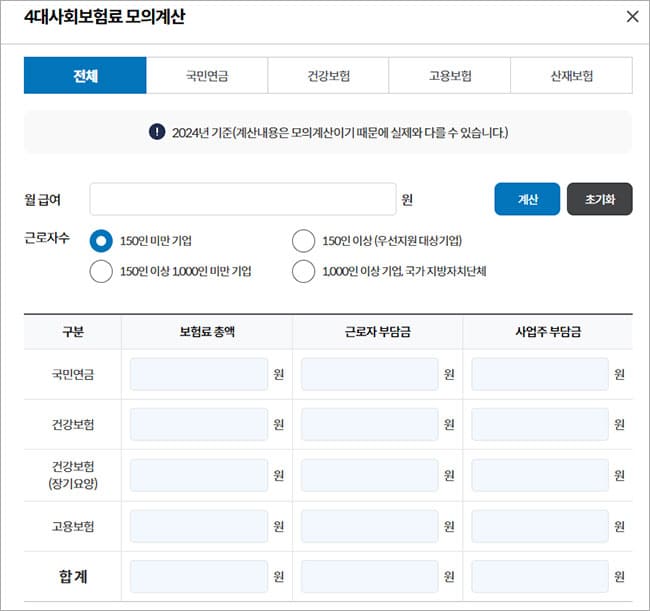Viewport: 650px width, 611px height.
Task: Click 합계 근로자 부담금 field
Action: (369, 576)
